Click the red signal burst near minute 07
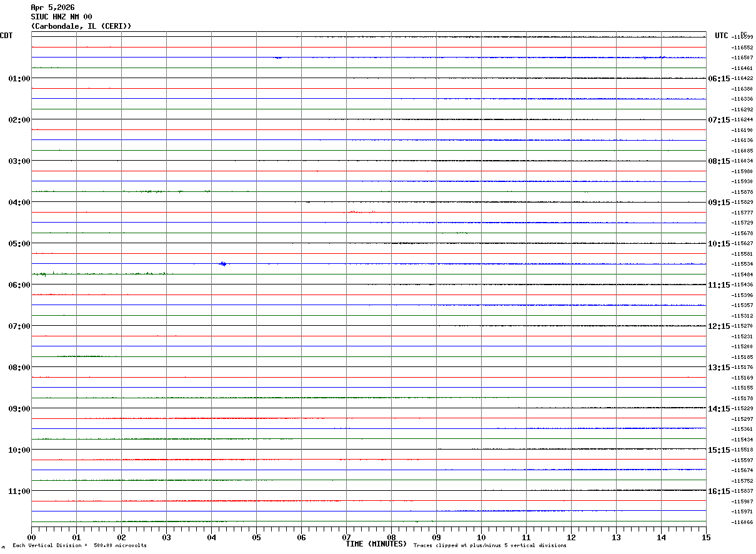This screenshot has height=554, width=756. 358,212
